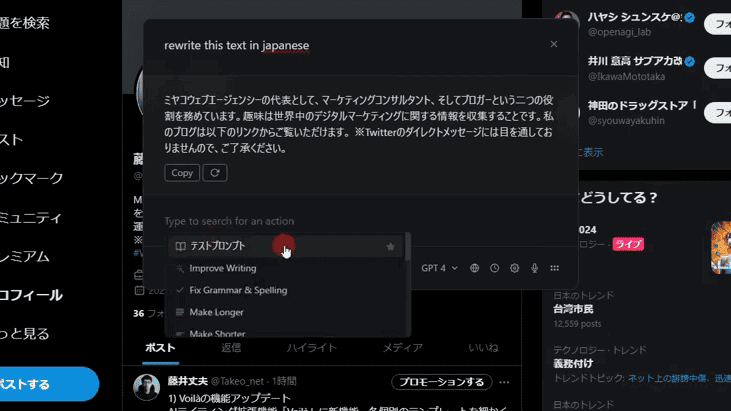Viewport: 731px width, 411px height.
Task: Click the 36 フォロー count
Action: click(148, 314)
